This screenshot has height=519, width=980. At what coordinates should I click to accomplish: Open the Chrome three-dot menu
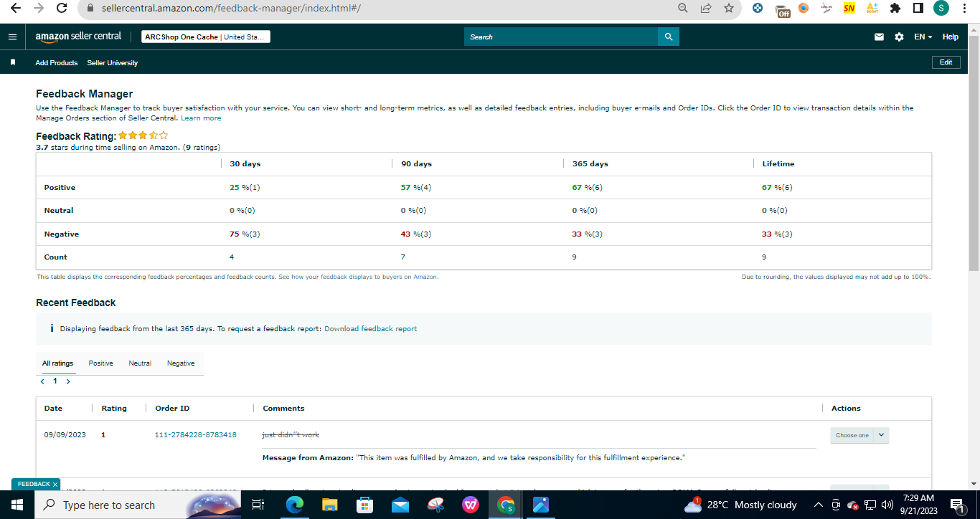click(x=964, y=8)
